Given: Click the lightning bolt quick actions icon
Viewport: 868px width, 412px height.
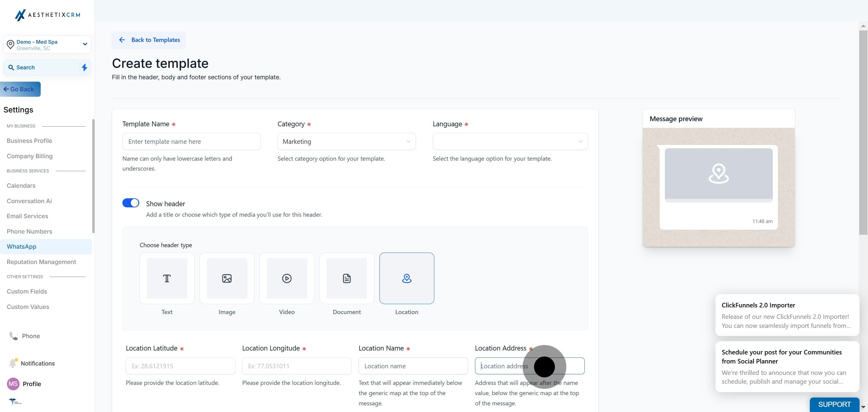Looking at the screenshot, I should 84,68.
